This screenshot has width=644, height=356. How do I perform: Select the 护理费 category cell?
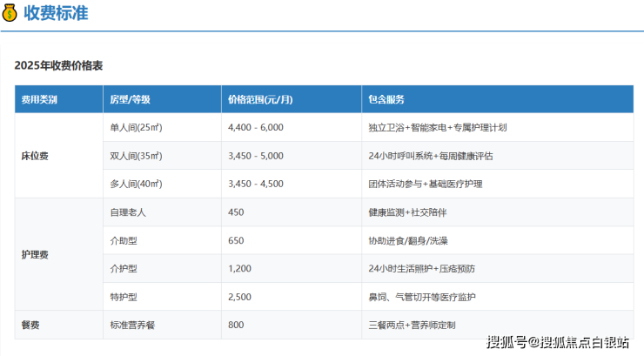point(35,254)
